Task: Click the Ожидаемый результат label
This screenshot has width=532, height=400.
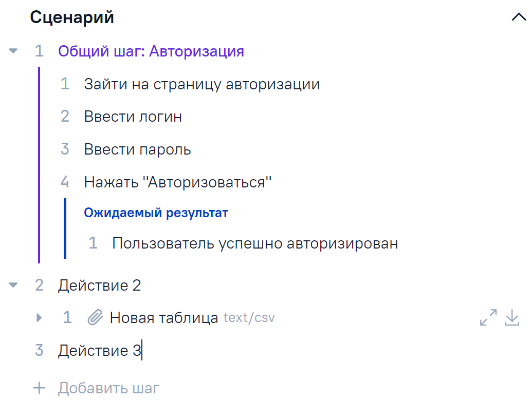Action: [156, 213]
